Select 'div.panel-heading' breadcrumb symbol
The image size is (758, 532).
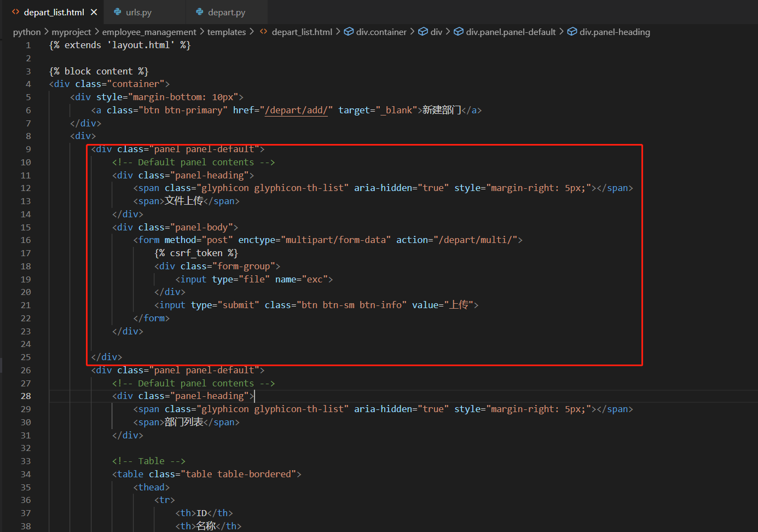click(x=615, y=32)
